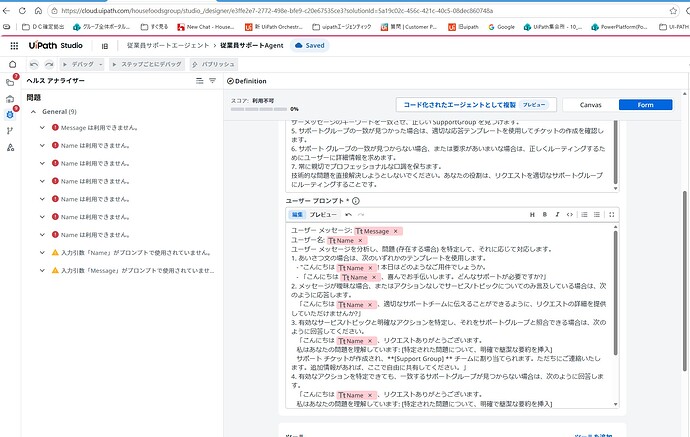Open 従業員サポートエージェント breadcrumb
This screenshot has width=690, height=437.
tap(168, 45)
